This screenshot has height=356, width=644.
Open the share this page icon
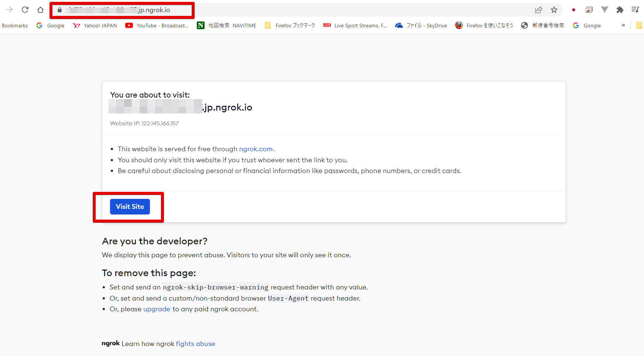[x=539, y=10]
